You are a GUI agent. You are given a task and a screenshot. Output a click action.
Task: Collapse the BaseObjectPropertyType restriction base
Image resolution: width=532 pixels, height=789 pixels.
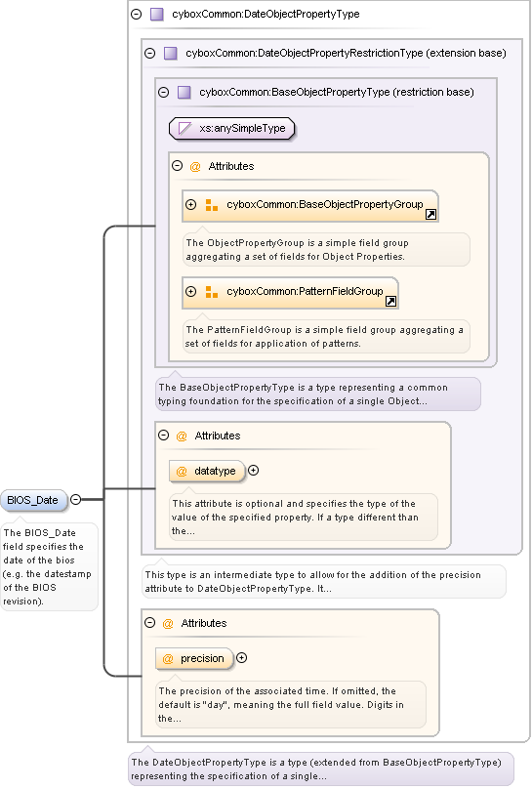(163, 92)
